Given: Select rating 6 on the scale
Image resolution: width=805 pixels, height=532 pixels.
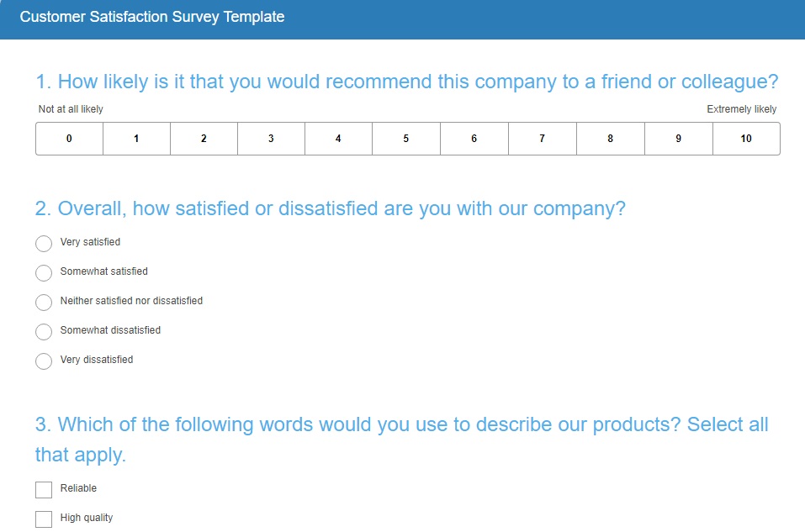Looking at the screenshot, I should [474, 139].
